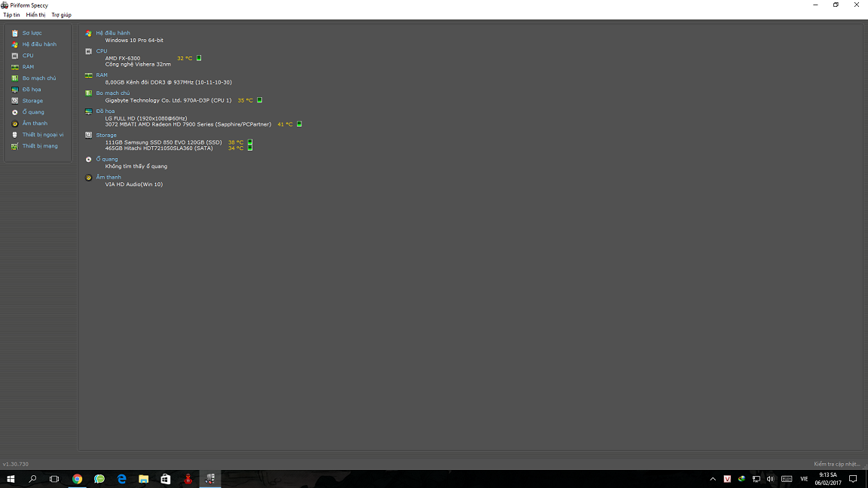The width and height of the screenshot is (868, 488).
Task: Click the CPU chip icon in sidebar
Action: [15, 56]
